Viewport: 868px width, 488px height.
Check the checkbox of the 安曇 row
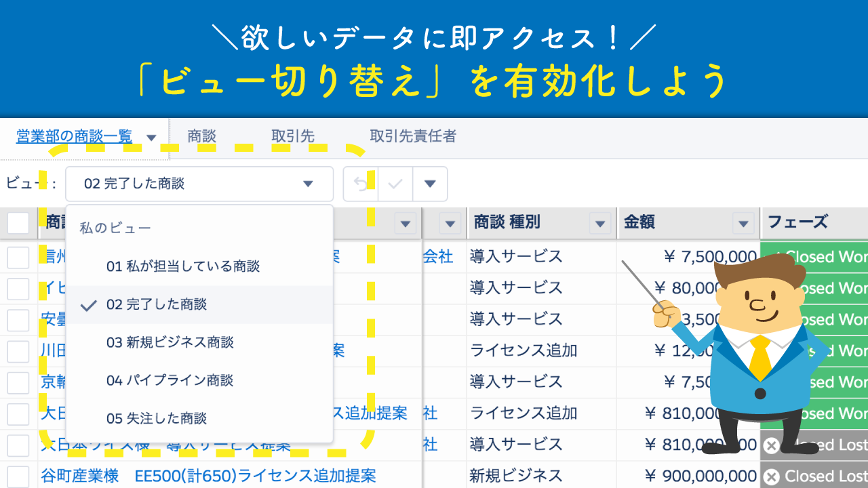(18, 320)
